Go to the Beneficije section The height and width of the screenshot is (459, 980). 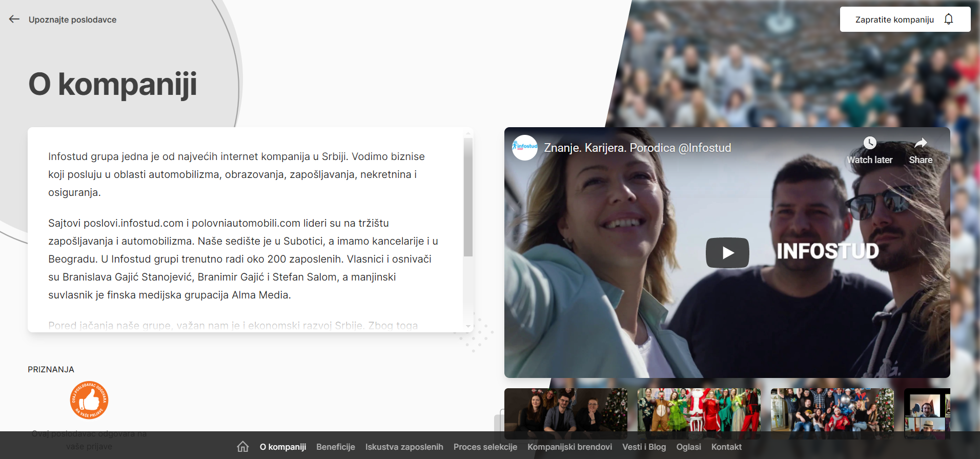336,447
